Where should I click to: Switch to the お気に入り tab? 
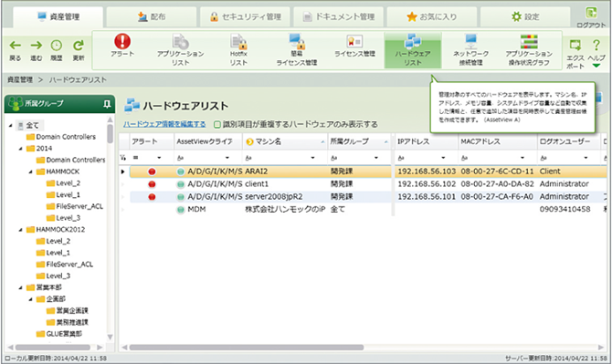point(432,16)
